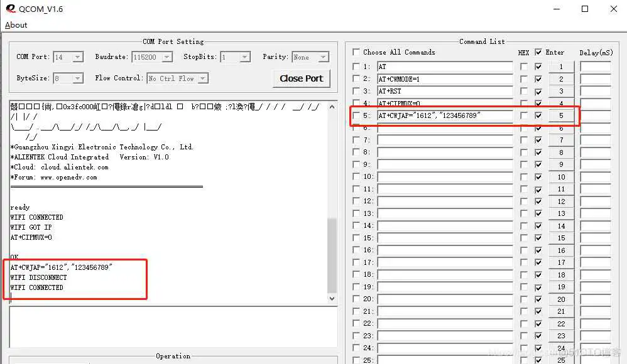Open the About menu
This screenshot has width=627, height=364.
[15, 24]
